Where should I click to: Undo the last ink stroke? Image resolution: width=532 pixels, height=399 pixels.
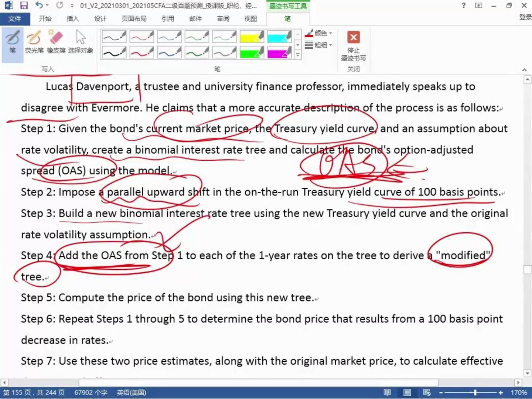[x=39, y=6]
